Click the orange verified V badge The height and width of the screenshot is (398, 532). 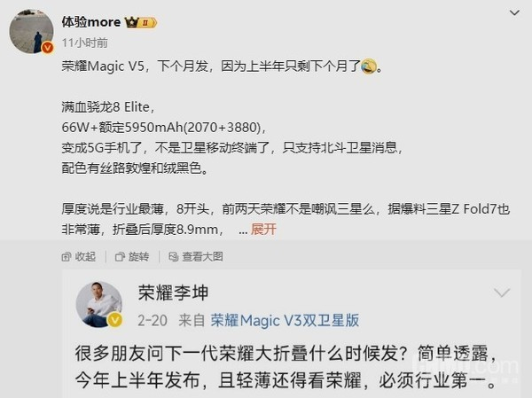[48, 48]
